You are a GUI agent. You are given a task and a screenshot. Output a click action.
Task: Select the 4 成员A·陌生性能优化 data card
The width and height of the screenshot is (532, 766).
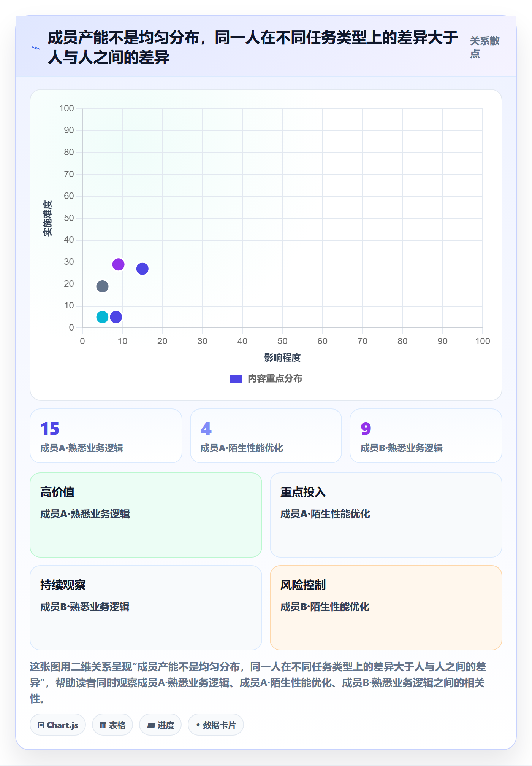pos(266,436)
